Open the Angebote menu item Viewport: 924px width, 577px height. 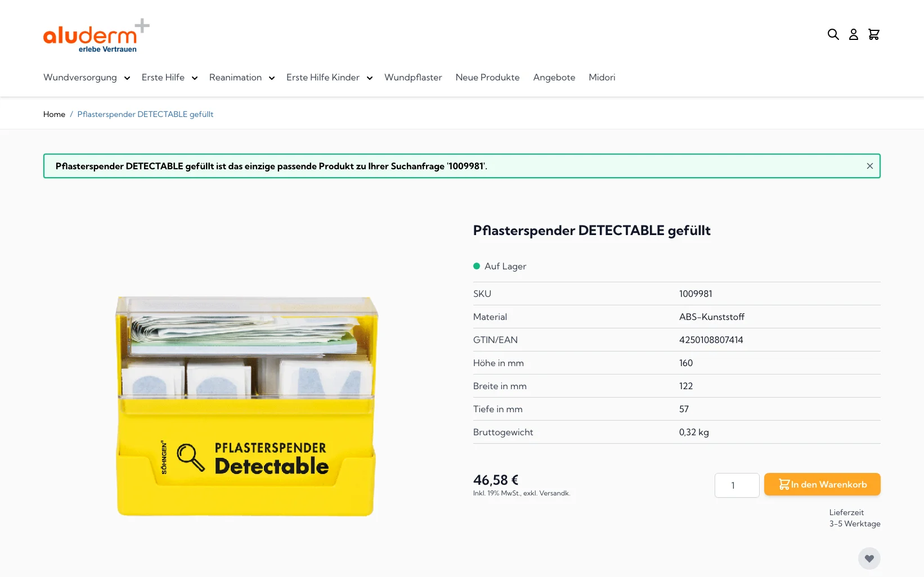pyautogui.click(x=554, y=78)
